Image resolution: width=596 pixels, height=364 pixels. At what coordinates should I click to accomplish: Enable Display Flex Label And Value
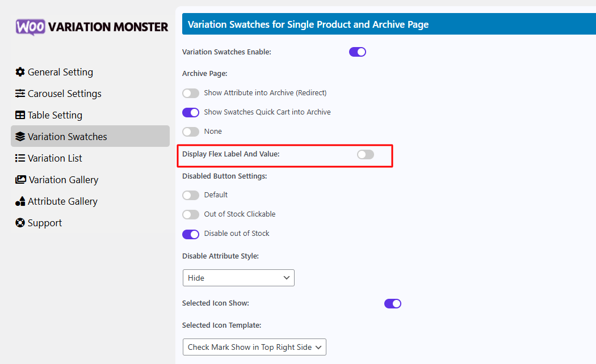point(366,154)
